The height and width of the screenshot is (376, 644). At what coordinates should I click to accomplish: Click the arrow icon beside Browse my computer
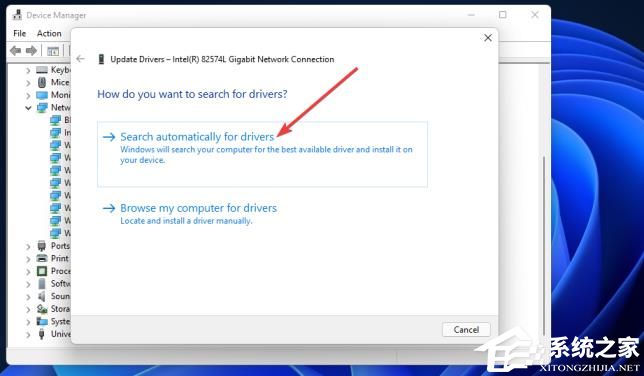[x=109, y=208]
